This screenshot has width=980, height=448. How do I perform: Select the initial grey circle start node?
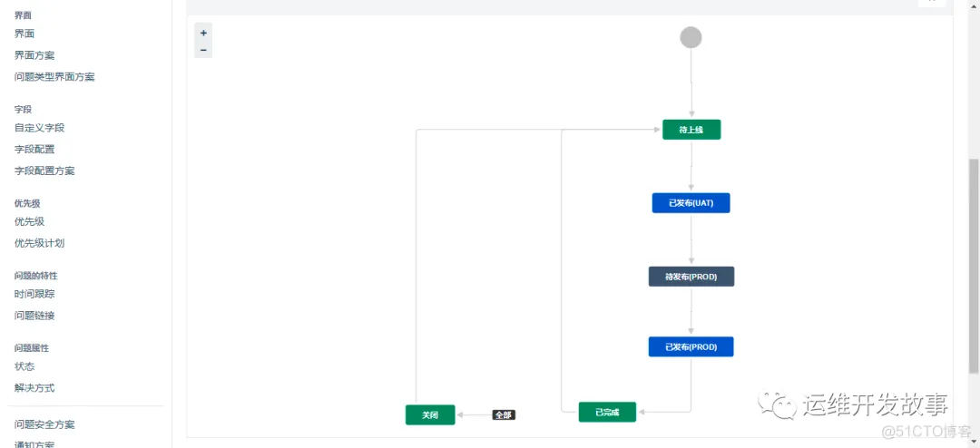[x=691, y=37]
